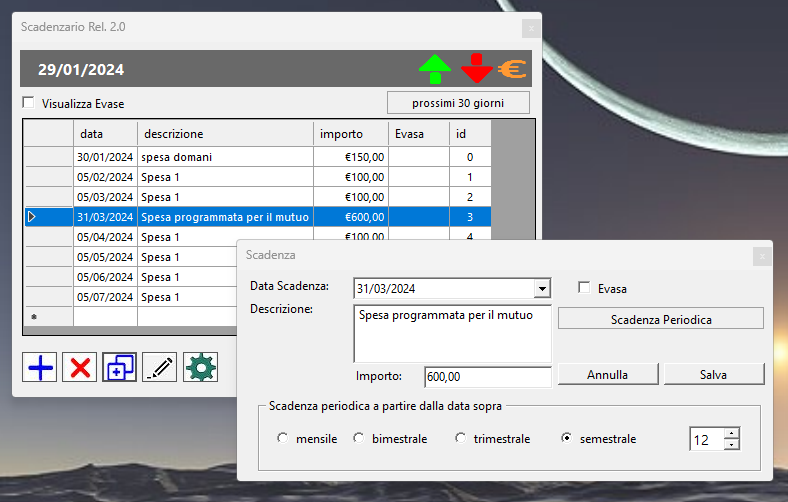Increase the repetitions count with up spinner
Screen dimensions: 788x502
click(732, 434)
